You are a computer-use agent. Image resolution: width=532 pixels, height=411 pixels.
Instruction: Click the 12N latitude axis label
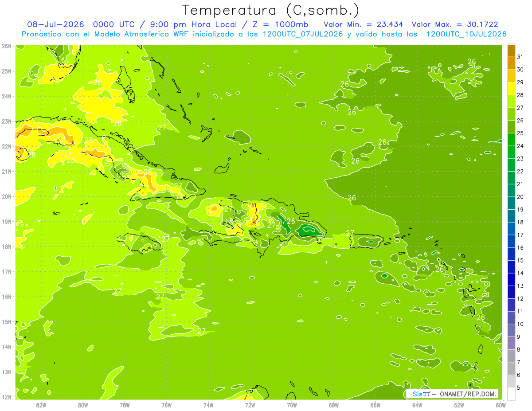(6, 396)
